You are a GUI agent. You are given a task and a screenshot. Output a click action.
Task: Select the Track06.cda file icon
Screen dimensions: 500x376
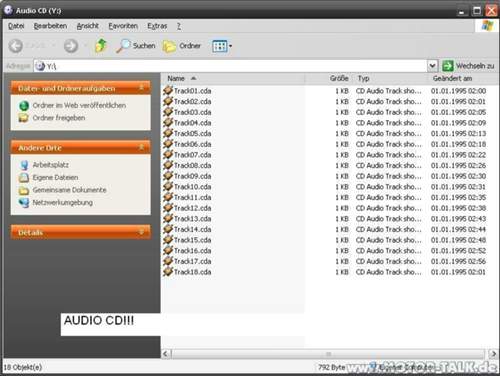(x=168, y=144)
